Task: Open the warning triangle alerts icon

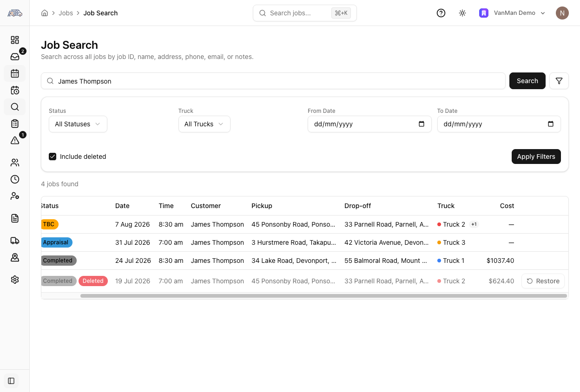Action: click(15, 140)
